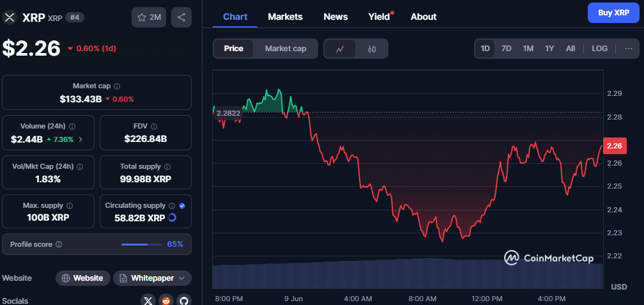Click the Profile score progress bar

(142, 244)
